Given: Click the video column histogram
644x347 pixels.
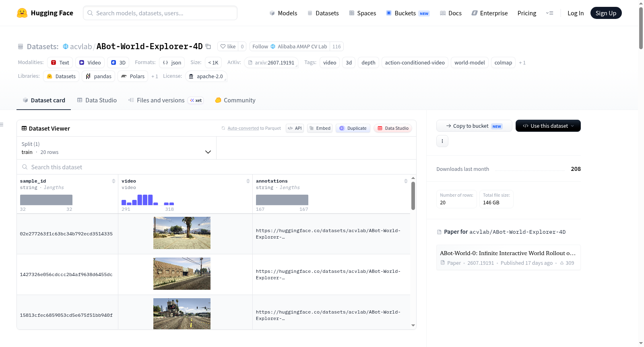Looking at the screenshot, I should click(148, 200).
